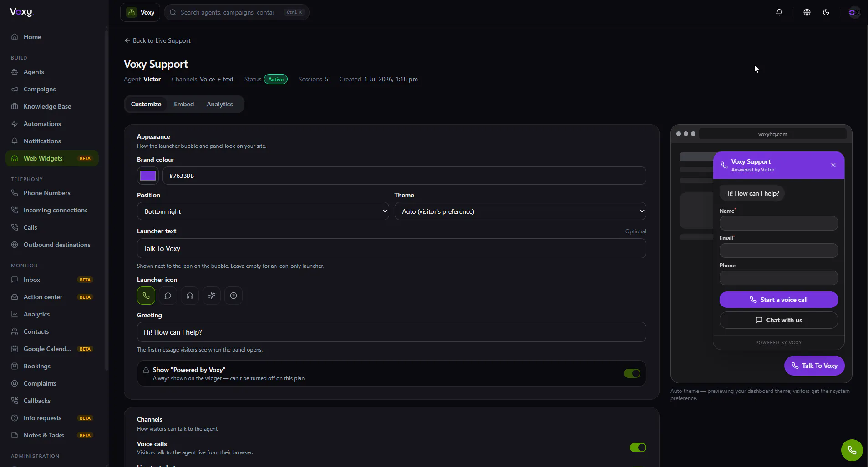Open Web Widgets in sidebar
Viewport: 868px width, 467px height.
pyautogui.click(x=52, y=158)
